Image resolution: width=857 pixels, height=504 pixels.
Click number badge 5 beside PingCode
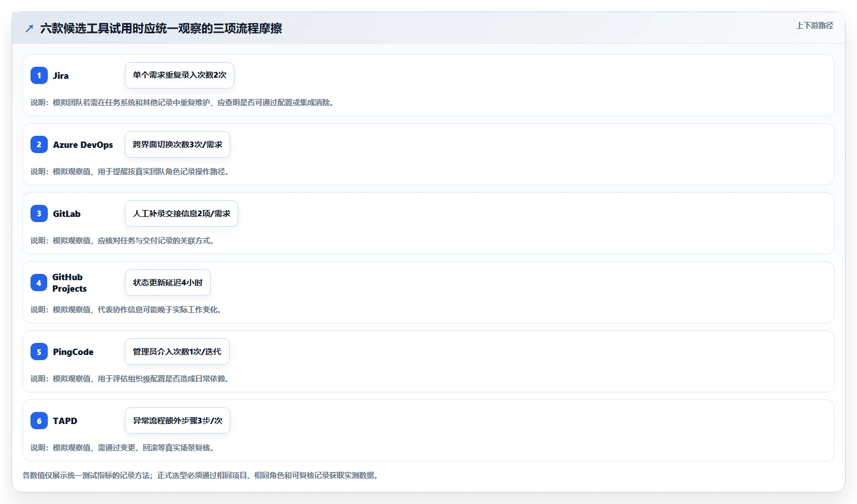39,352
